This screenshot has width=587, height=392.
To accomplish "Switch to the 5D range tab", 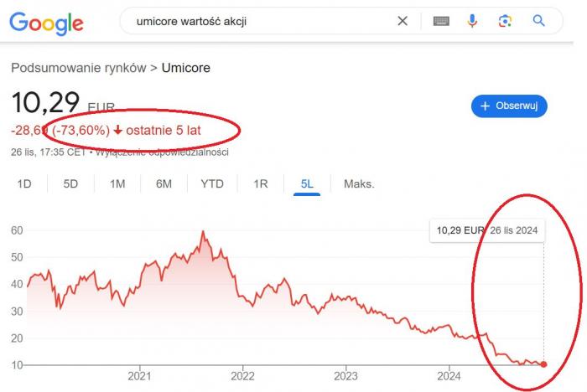I will [x=70, y=183].
